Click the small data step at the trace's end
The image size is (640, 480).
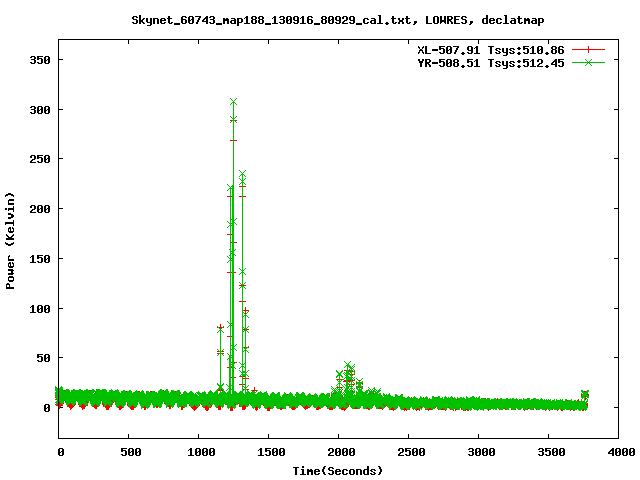585,394
